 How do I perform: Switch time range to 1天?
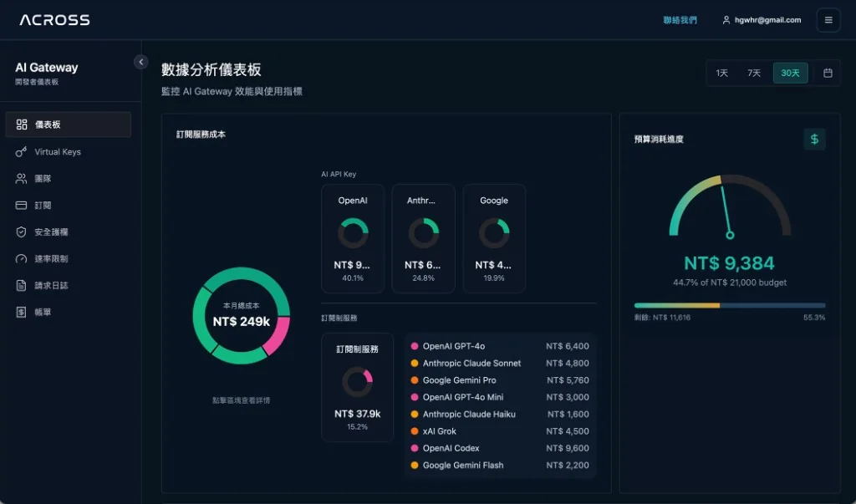coord(722,73)
